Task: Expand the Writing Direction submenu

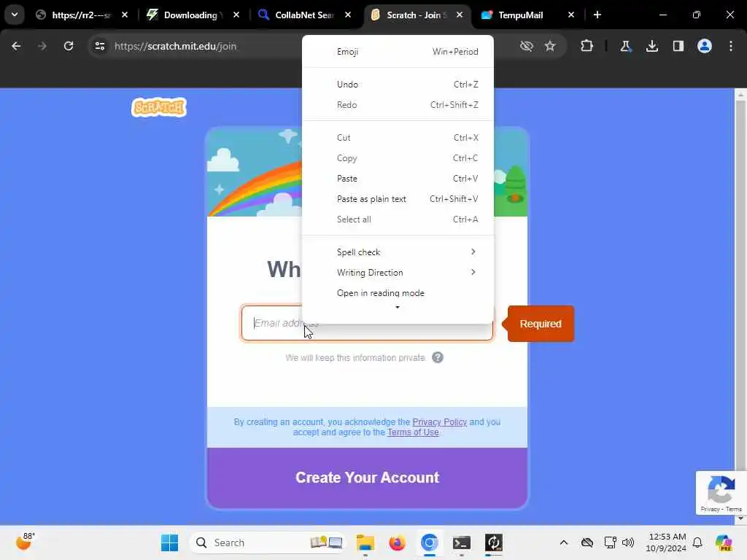Action: click(x=398, y=273)
